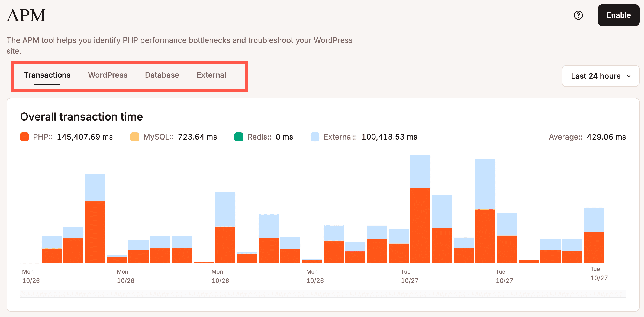Viewport: 644px width, 317px height.
Task: Go to the External tab
Action: pos(211,75)
